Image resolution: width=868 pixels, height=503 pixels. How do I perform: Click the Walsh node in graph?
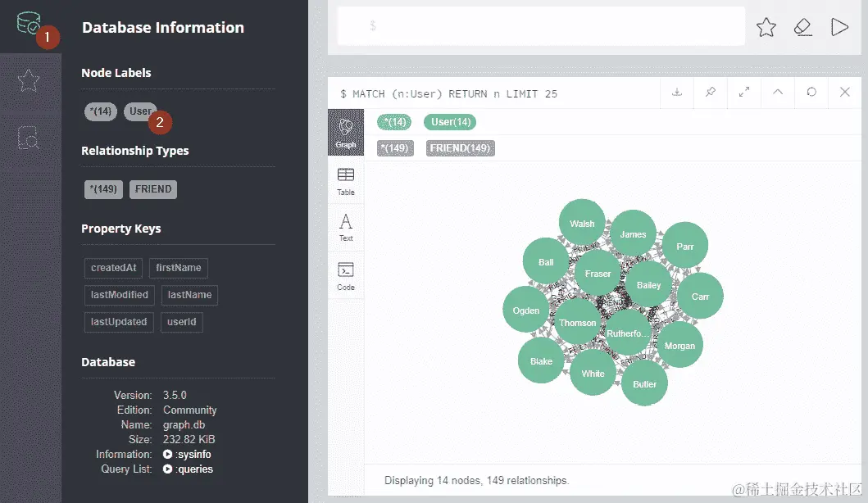(582, 223)
